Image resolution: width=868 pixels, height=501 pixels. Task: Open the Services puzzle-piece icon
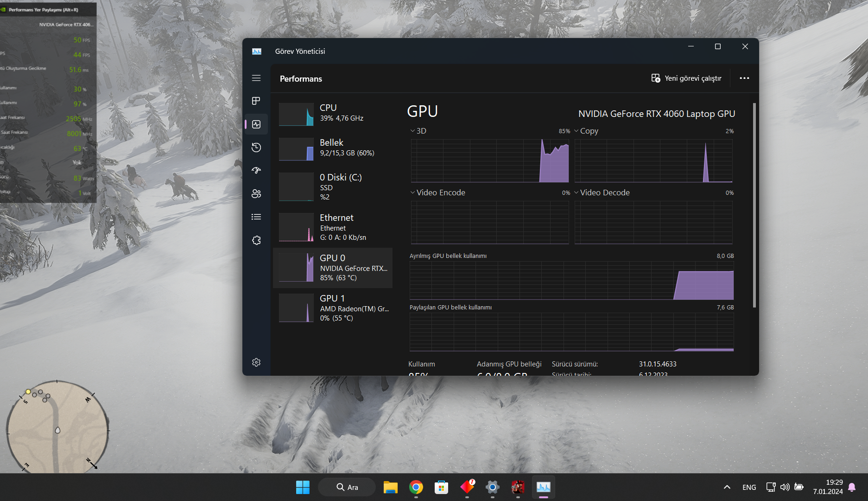[x=256, y=240]
